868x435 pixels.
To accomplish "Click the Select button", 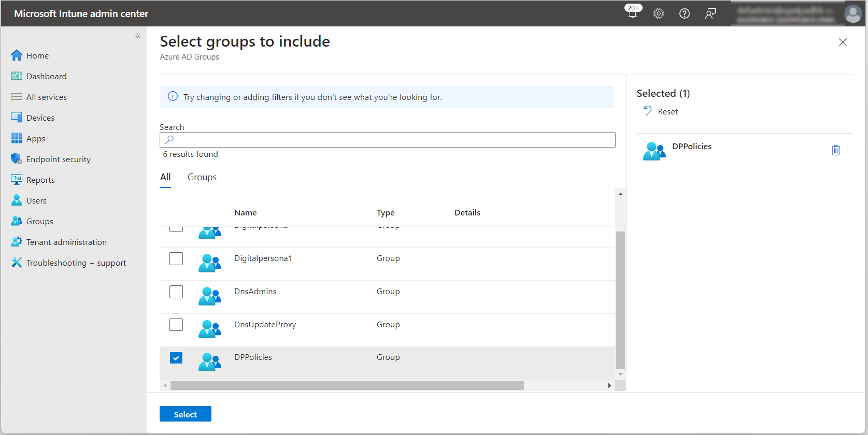I will pos(185,414).
